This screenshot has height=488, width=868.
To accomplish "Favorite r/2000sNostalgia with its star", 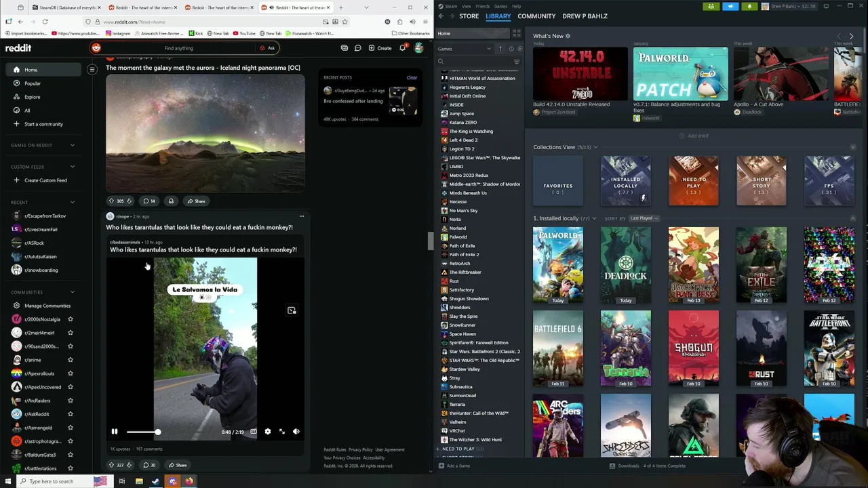I will [x=71, y=319].
